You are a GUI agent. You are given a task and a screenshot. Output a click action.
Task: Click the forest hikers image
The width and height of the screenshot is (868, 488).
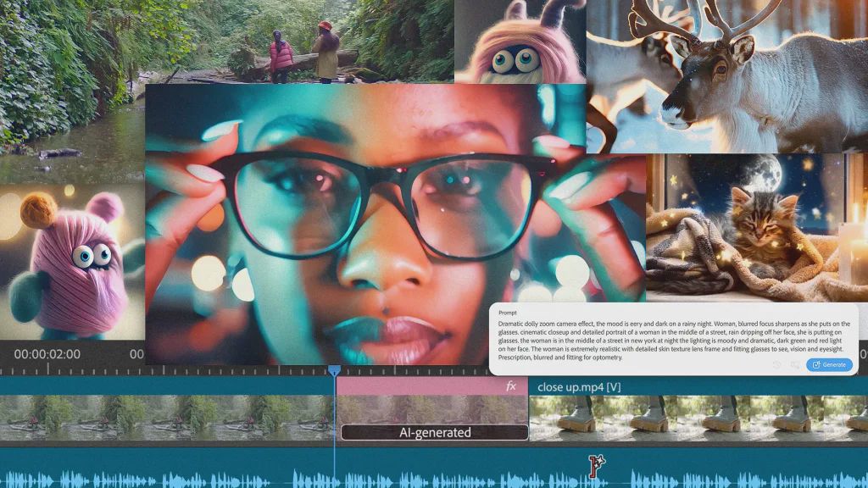(x=227, y=42)
